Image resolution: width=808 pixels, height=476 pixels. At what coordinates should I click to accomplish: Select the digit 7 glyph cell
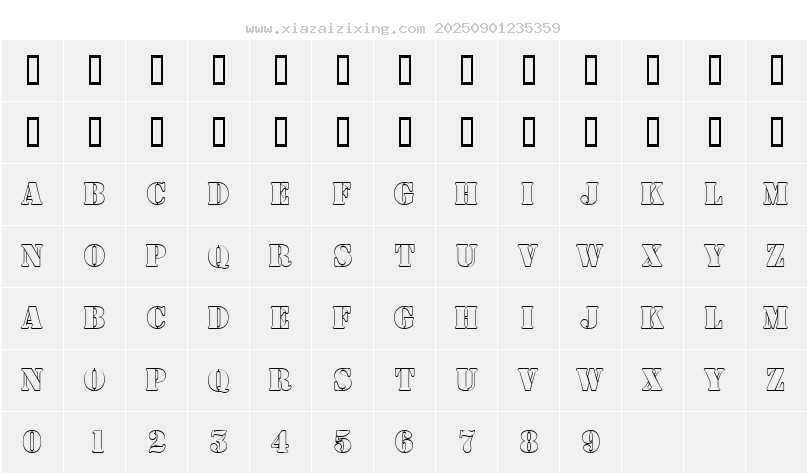(467, 442)
